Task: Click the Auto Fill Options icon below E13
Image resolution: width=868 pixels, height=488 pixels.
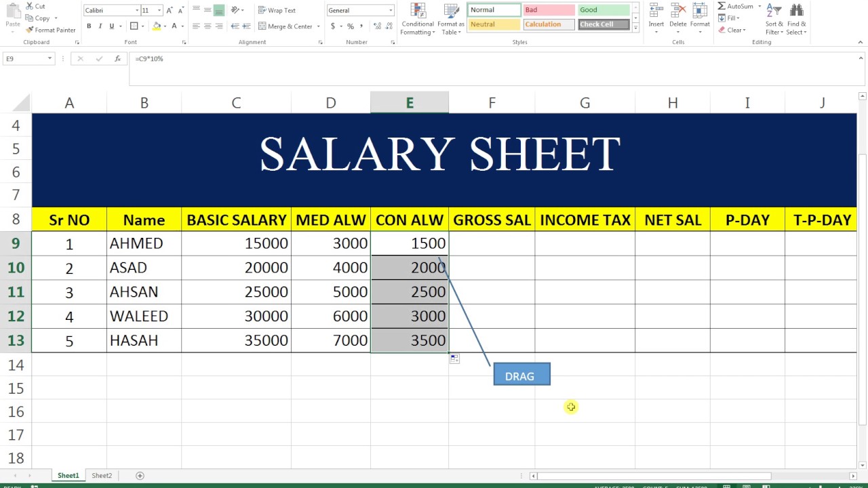Action: tap(454, 359)
